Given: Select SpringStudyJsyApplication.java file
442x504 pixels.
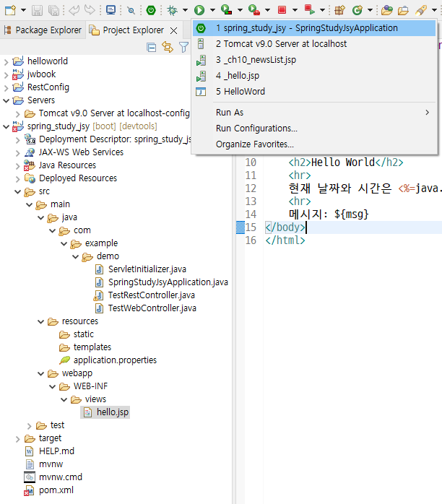Looking at the screenshot, I should pos(168,282).
